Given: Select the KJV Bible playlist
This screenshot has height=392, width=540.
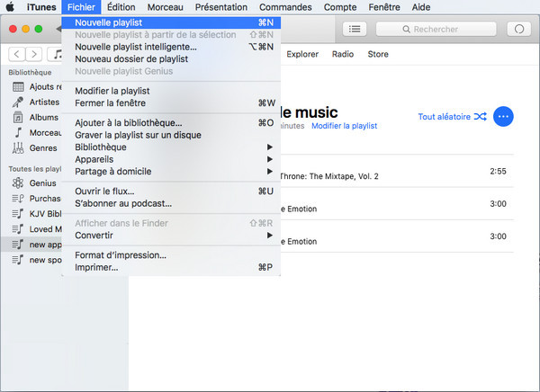Looking at the screenshot, I should (x=35, y=214).
